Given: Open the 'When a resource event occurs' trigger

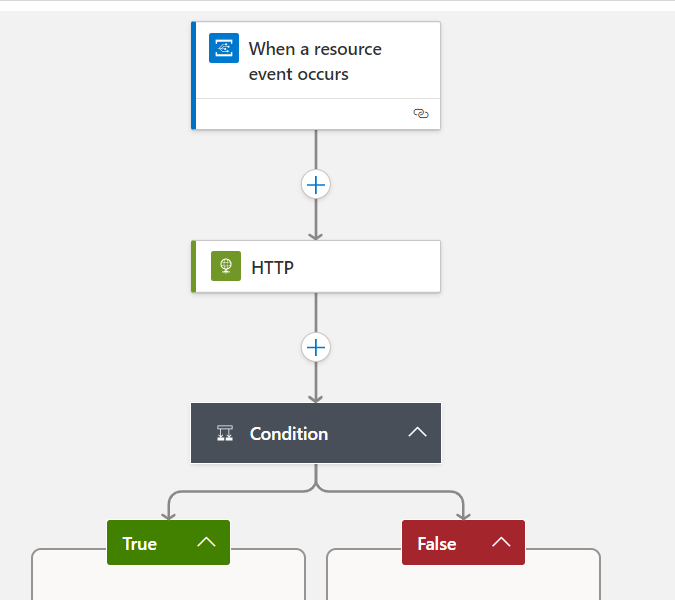Looking at the screenshot, I should tap(315, 61).
